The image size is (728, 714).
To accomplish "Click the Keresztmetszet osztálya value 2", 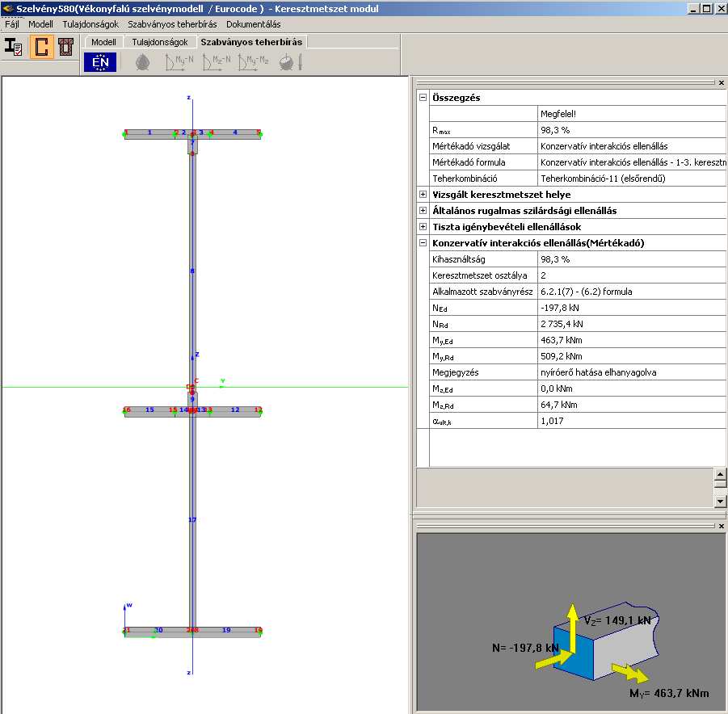I will (632, 275).
